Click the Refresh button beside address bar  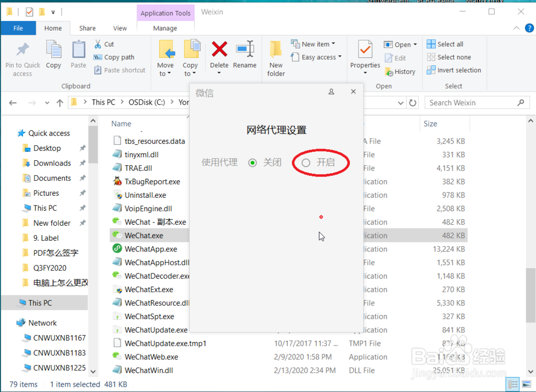(x=413, y=102)
